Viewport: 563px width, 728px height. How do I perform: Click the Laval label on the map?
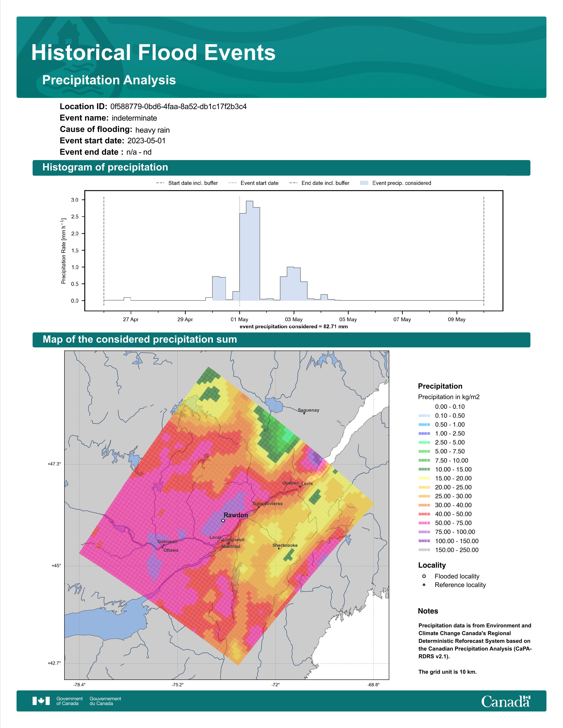215,537
